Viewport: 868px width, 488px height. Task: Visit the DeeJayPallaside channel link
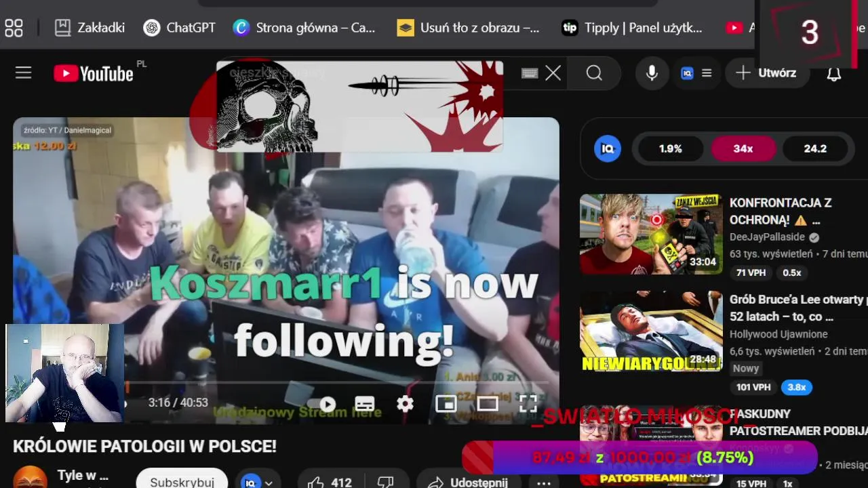click(767, 237)
